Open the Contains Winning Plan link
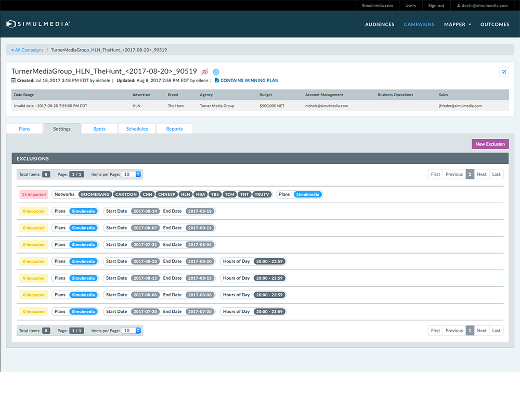Viewport: 520px width, 420px height. [x=250, y=80]
